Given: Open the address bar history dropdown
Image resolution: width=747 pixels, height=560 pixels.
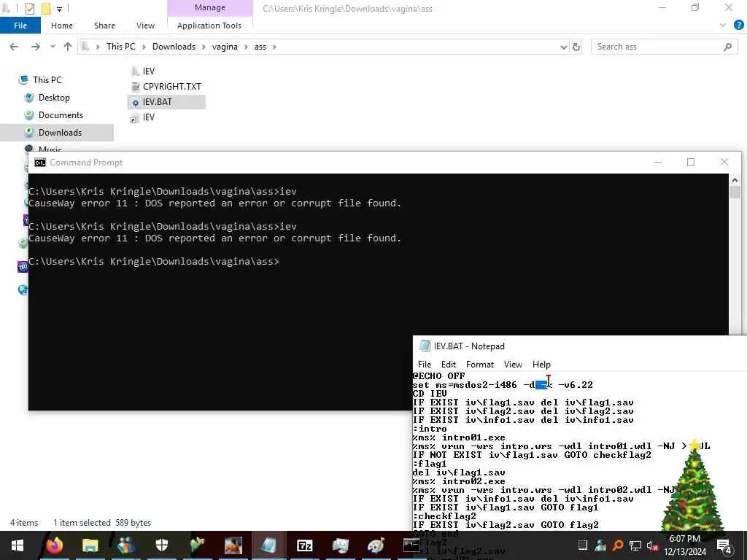Looking at the screenshot, I should pyautogui.click(x=564, y=47).
